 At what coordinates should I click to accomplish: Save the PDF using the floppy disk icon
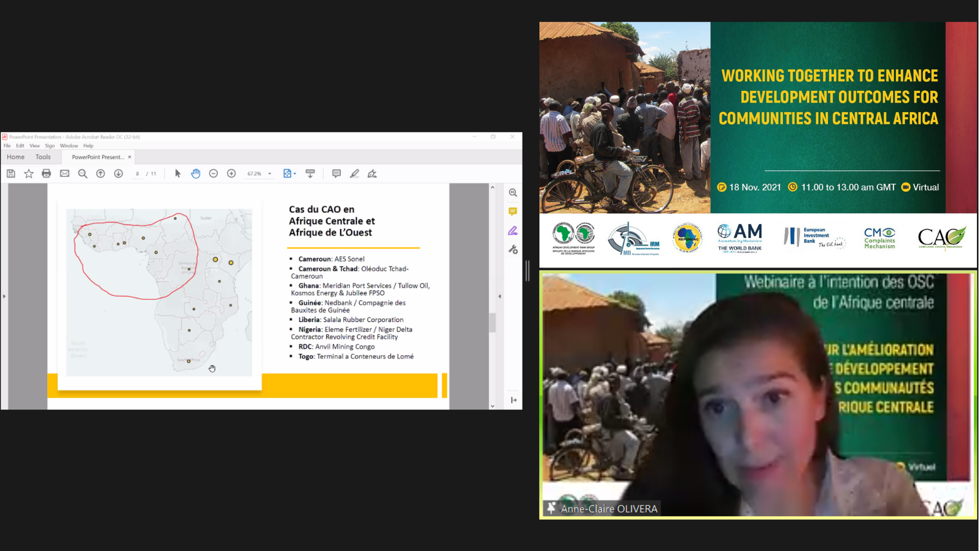(x=11, y=174)
